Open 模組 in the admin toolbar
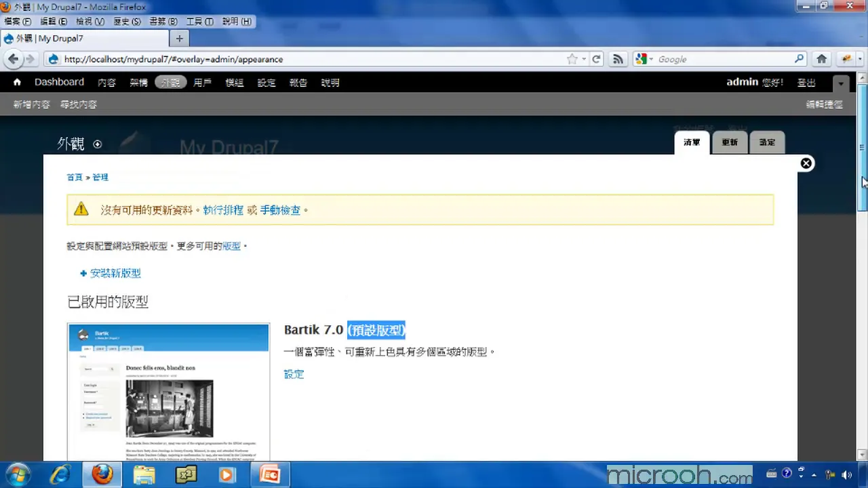 tap(234, 83)
